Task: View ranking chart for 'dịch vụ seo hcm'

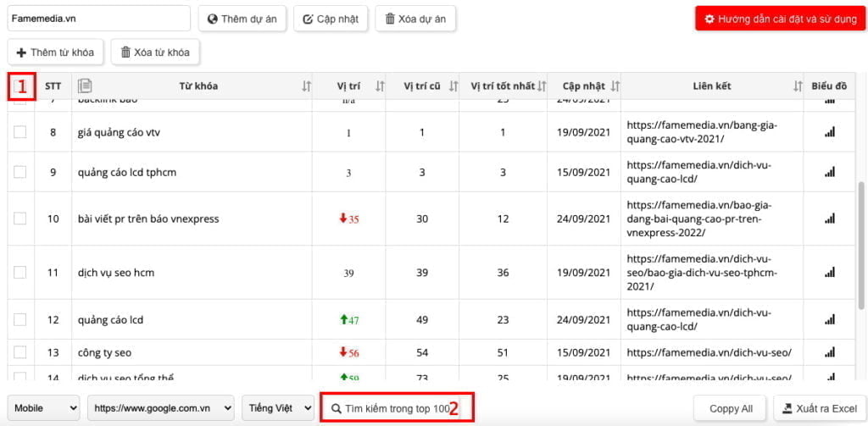Action: [x=829, y=273]
